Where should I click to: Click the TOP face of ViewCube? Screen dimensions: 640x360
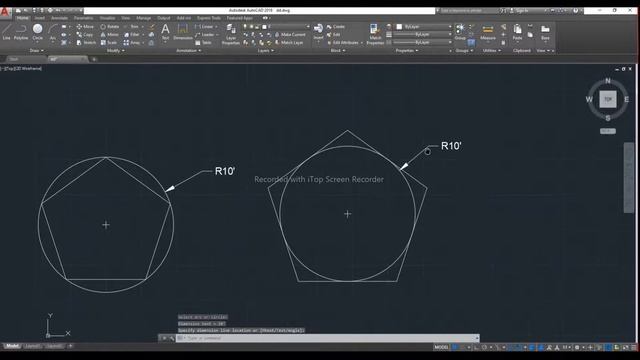pos(608,99)
